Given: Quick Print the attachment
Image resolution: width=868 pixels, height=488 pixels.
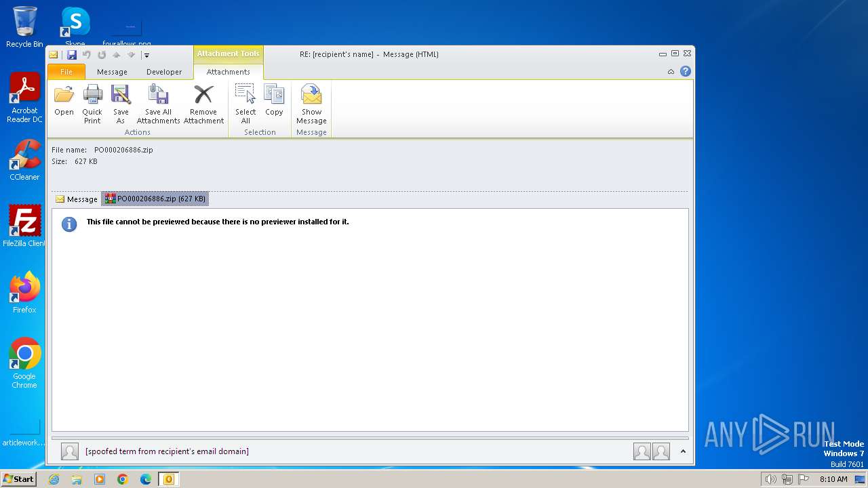Looking at the screenshot, I should tap(92, 104).
